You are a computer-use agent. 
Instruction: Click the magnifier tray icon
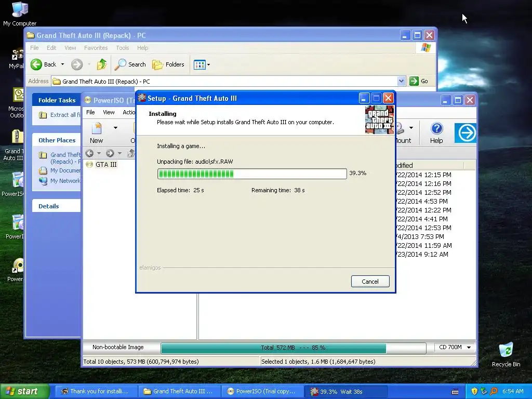[x=494, y=391]
